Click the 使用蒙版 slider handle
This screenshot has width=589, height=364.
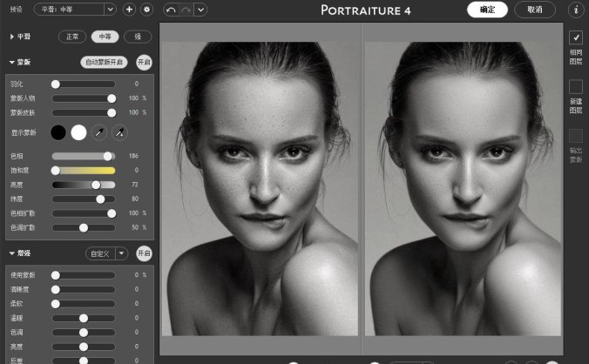[56, 275]
